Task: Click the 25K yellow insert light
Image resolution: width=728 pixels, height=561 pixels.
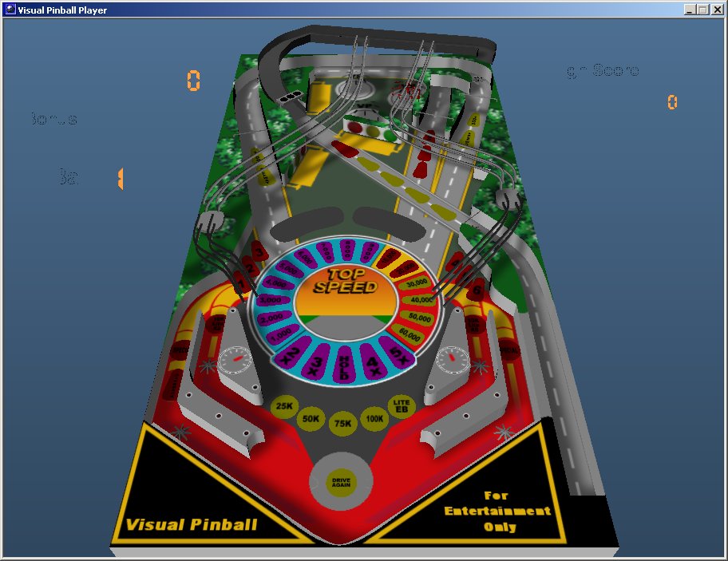Action: (x=283, y=406)
